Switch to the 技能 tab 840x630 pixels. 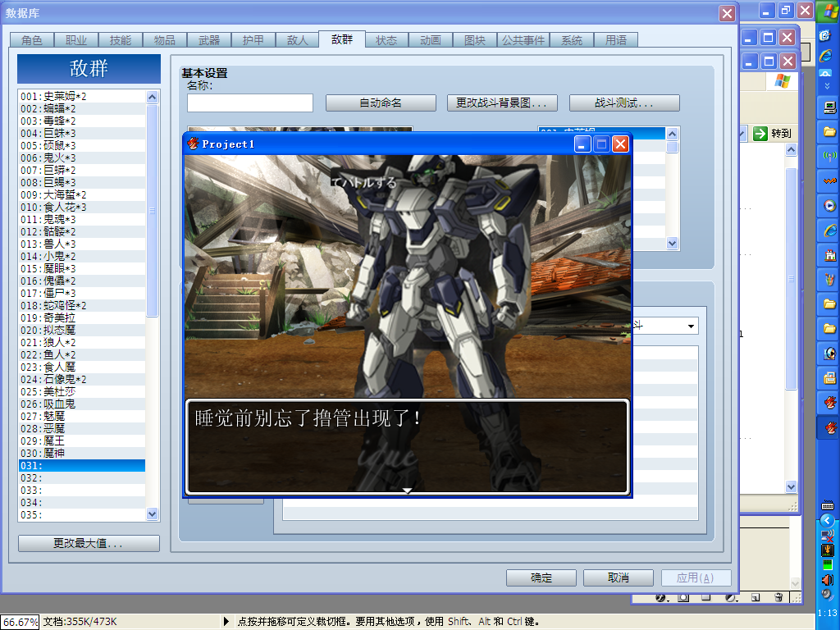pos(121,40)
